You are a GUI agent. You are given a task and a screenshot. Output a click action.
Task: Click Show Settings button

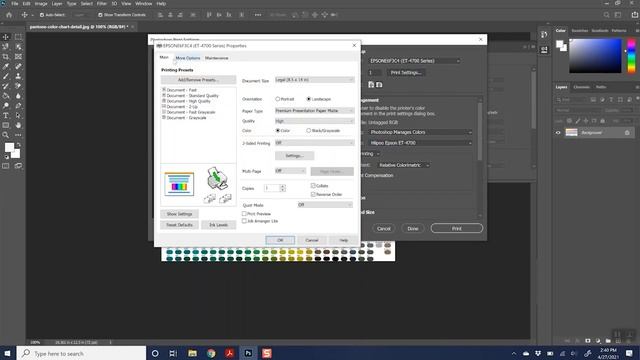click(179, 214)
